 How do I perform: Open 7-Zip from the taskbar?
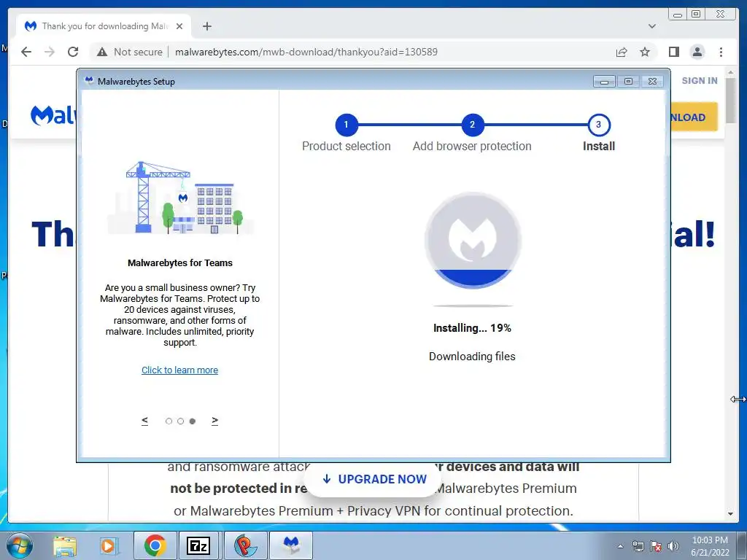pyautogui.click(x=198, y=545)
